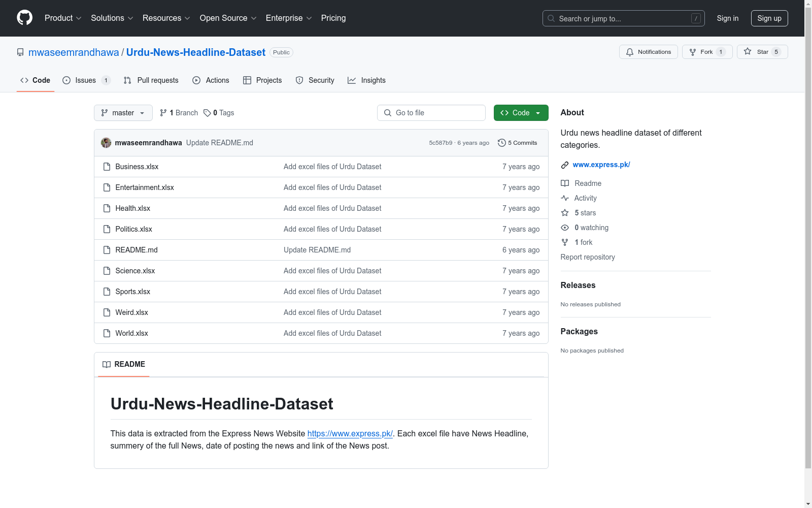Click the branch icon beside 1 Branch

coord(163,113)
